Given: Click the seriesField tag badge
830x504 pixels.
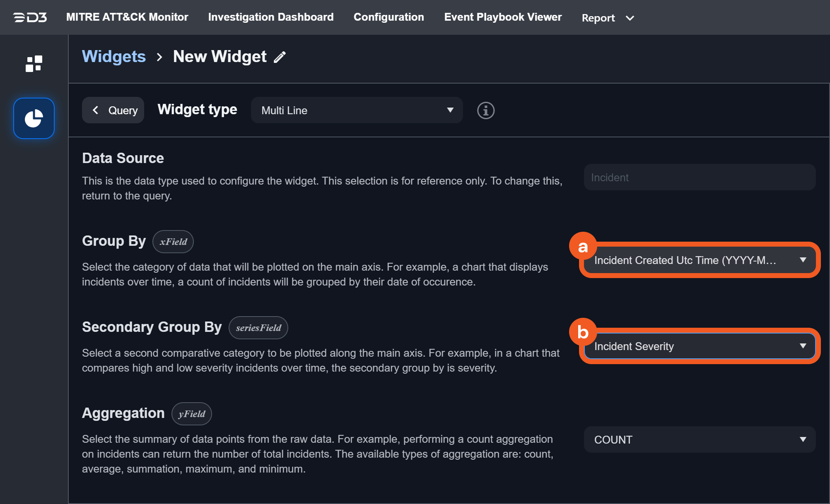Looking at the screenshot, I should point(258,328).
